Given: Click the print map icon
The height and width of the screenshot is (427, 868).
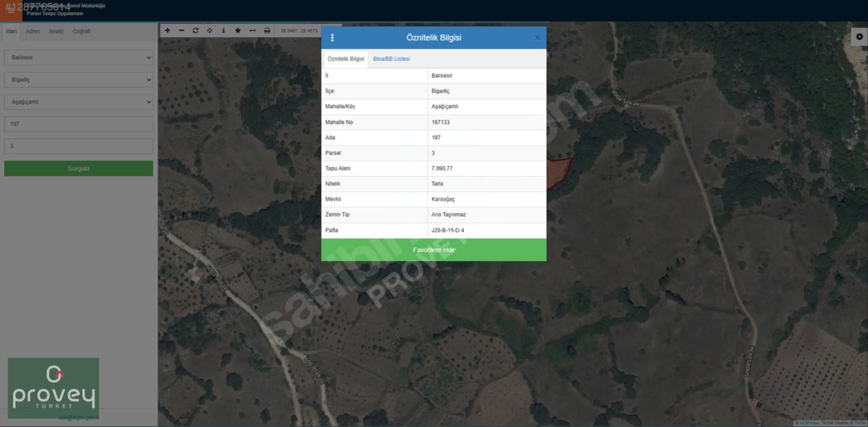Looking at the screenshot, I should click(267, 31).
